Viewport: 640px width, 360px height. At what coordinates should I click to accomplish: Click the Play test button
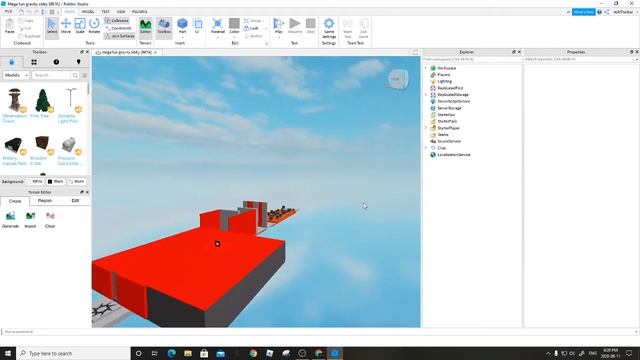coord(278,25)
